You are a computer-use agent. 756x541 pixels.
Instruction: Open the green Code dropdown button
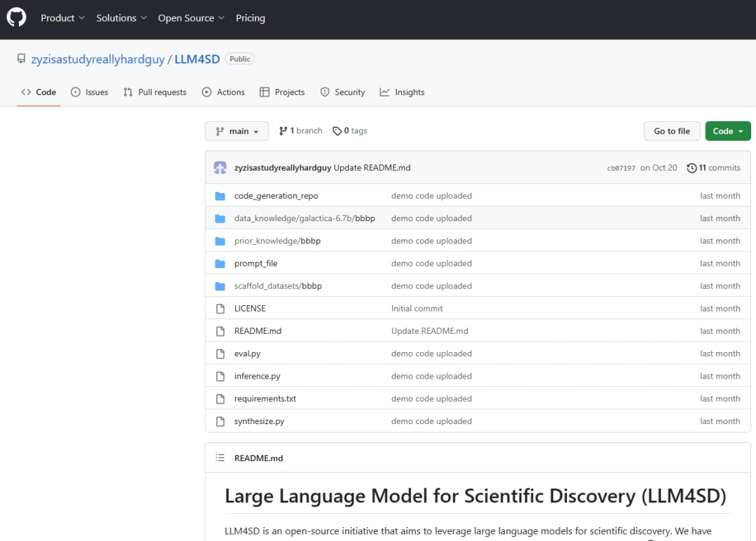727,131
